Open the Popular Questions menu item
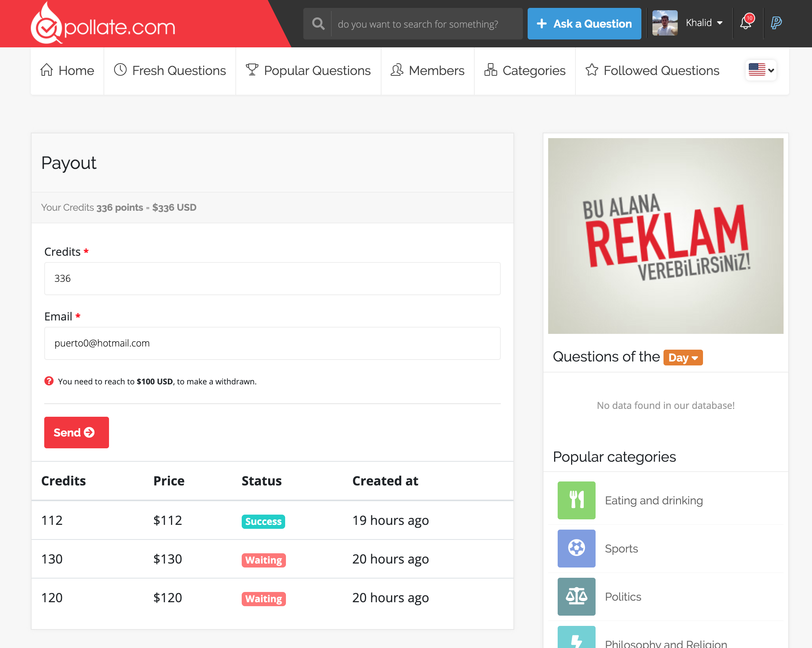 click(308, 71)
